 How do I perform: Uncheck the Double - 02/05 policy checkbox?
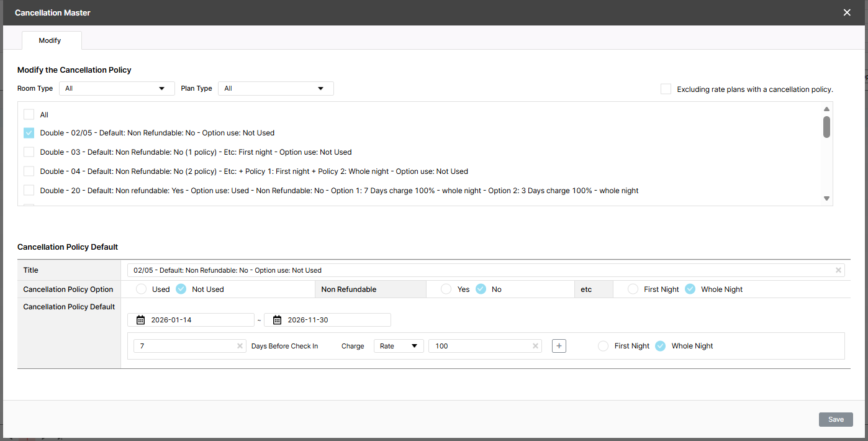click(x=29, y=133)
